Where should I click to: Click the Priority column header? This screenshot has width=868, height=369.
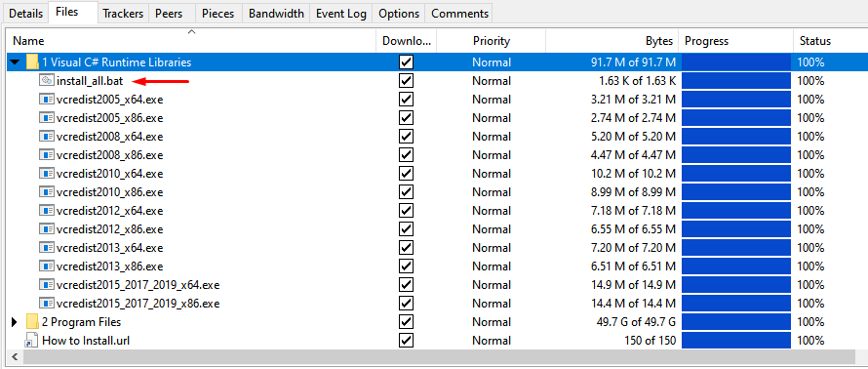(x=492, y=40)
